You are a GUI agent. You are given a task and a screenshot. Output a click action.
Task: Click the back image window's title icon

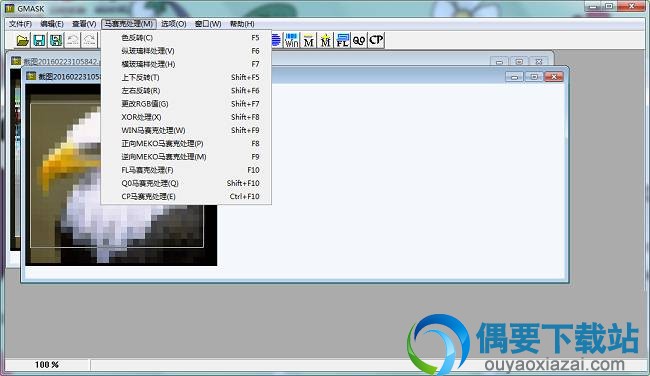(x=16, y=61)
